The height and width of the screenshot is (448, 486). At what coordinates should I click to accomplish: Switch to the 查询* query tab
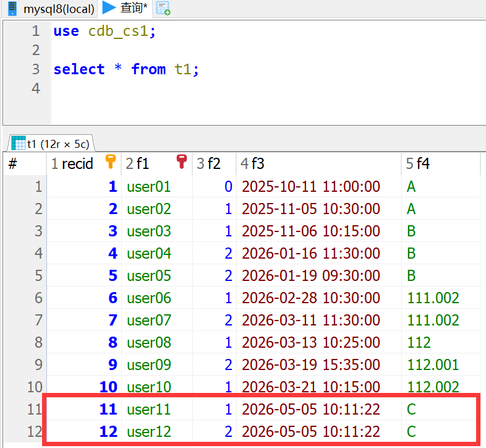[x=126, y=8]
